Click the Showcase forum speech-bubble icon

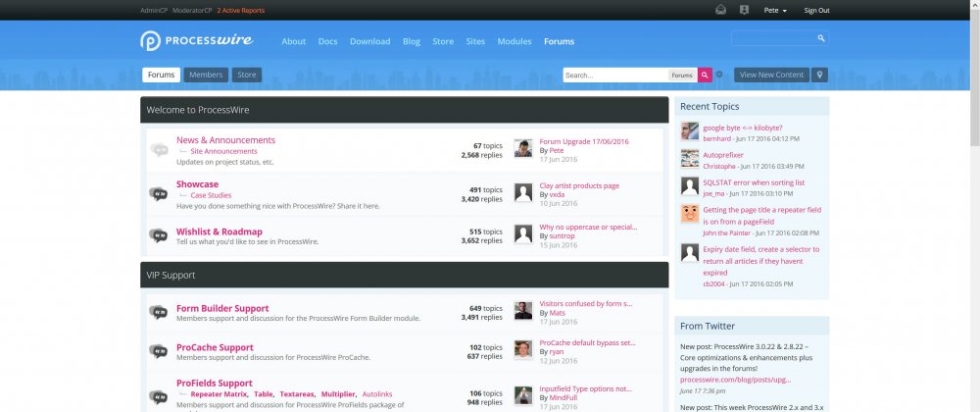tap(158, 193)
